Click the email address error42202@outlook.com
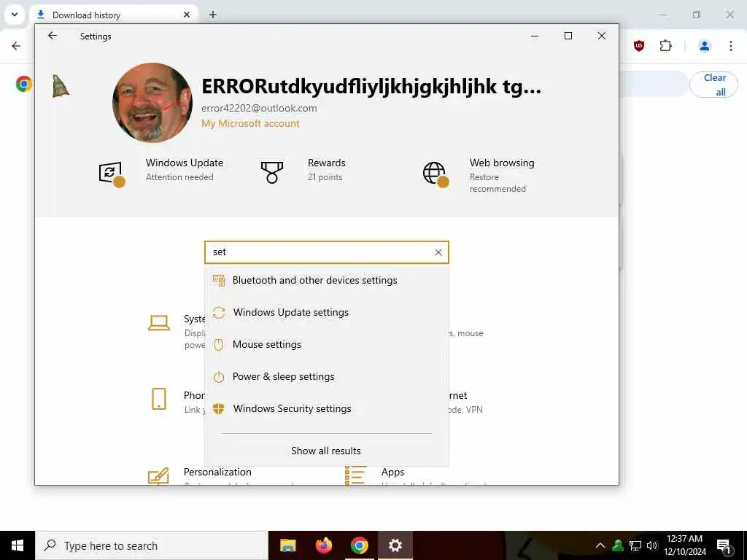Viewport: 747px width, 560px height. [259, 108]
